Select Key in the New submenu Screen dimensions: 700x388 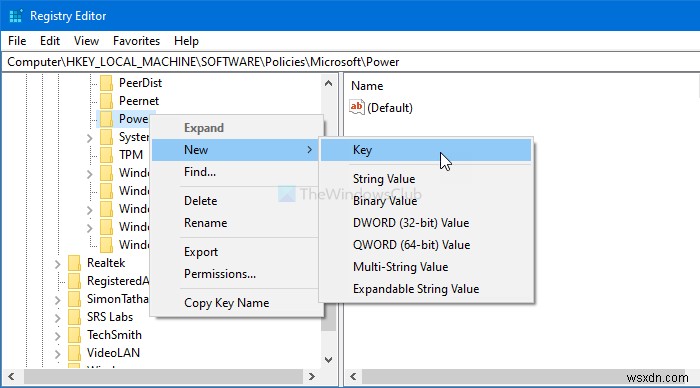pyautogui.click(x=426, y=150)
